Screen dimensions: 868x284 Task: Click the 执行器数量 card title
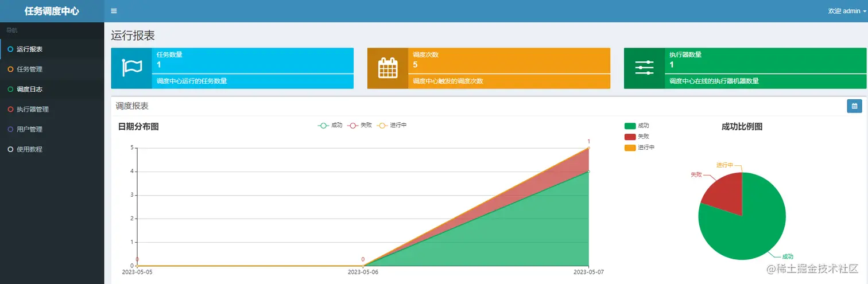click(685, 55)
